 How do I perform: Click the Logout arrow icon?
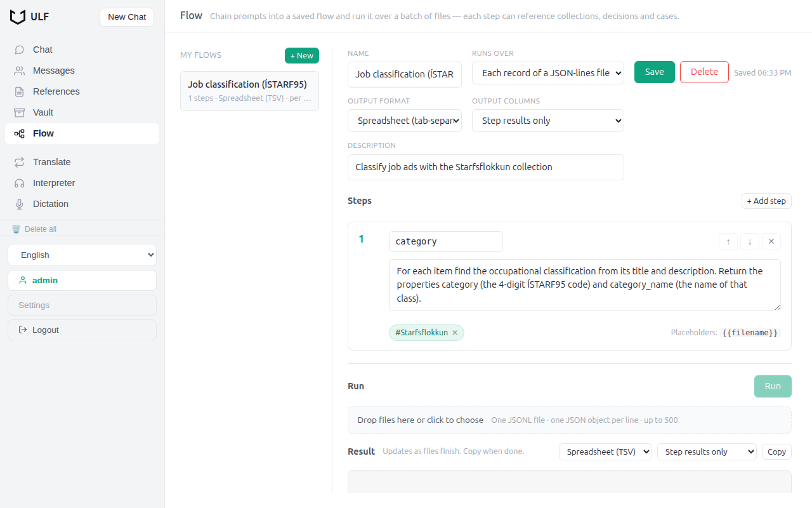pos(23,330)
